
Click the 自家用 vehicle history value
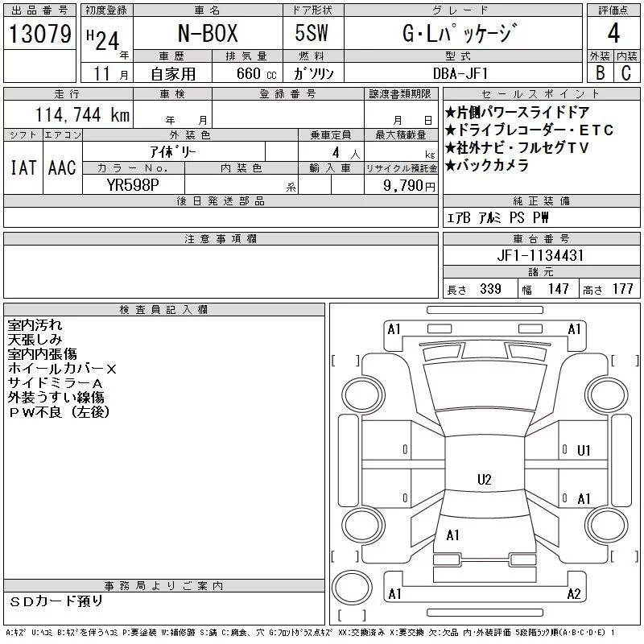pyautogui.click(x=173, y=74)
